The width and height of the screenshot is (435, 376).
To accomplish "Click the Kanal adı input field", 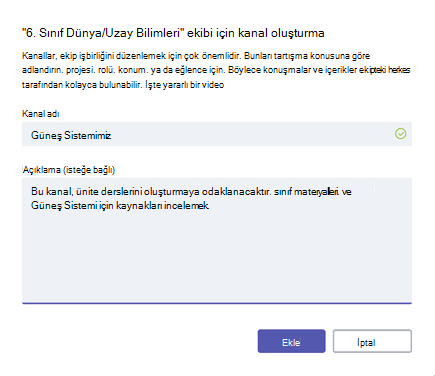I will coord(217,134).
